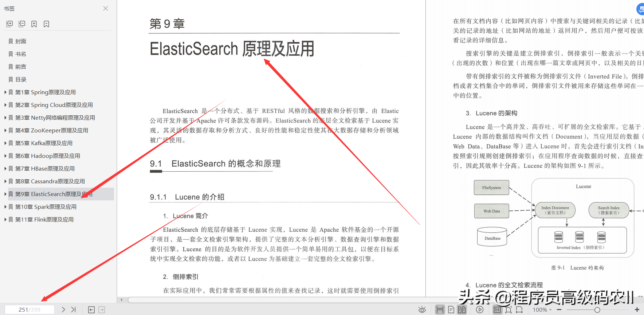Expand the 第5章 Kafka bookmark
The width and height of the screenshot is (644, 315).
[5, 143]
